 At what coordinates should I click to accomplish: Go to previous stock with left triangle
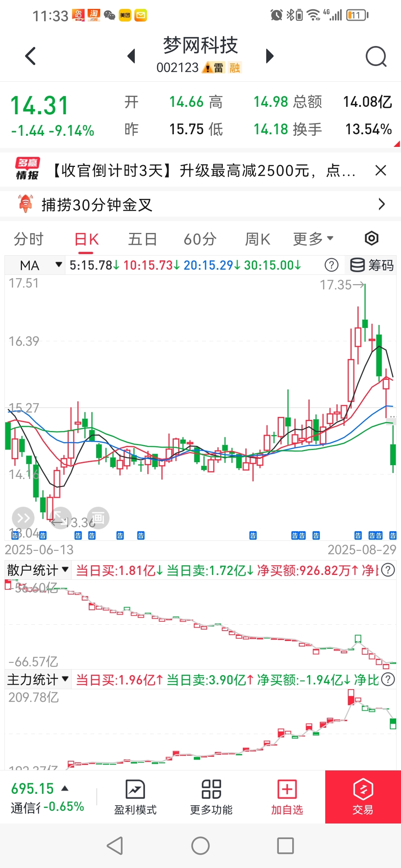point(131,56)
